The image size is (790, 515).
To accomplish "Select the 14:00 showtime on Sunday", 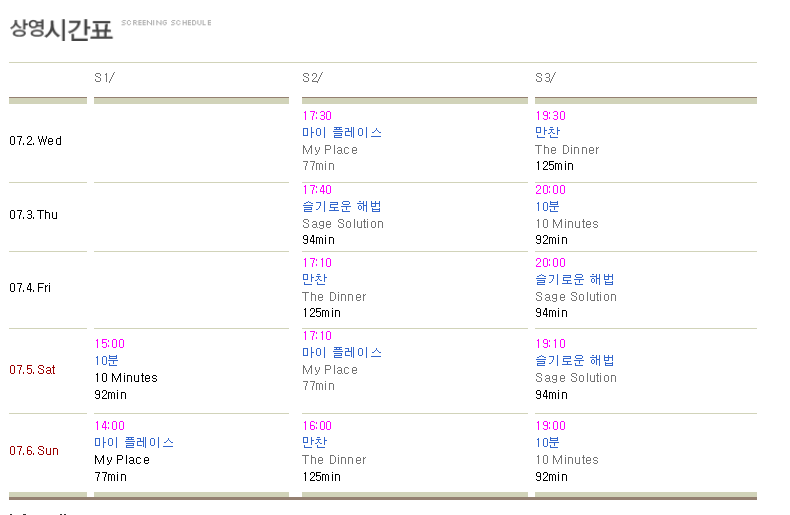I will point(109,426).
